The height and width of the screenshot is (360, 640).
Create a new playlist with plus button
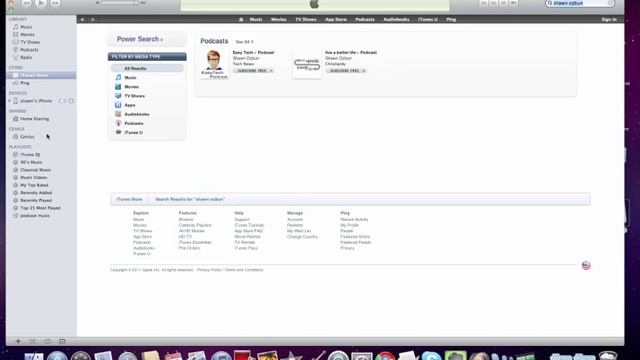click(x=18, y=341)
